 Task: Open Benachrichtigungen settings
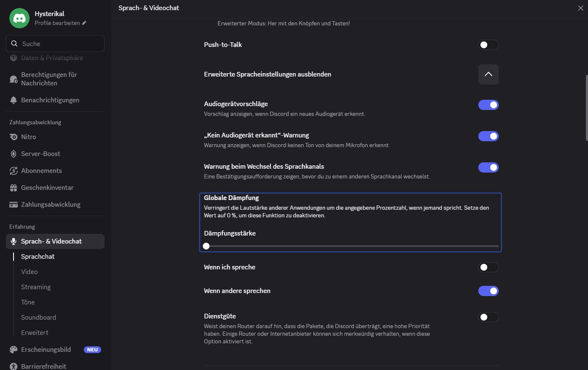[55, 100]
